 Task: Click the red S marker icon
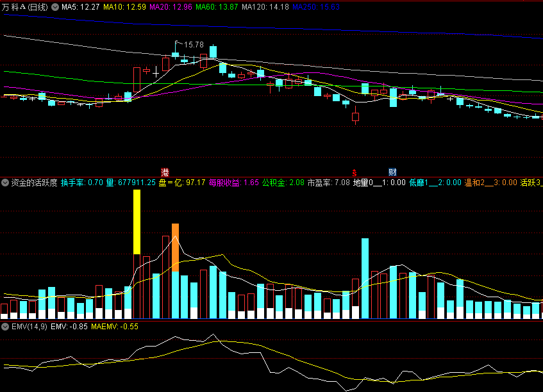coord(355,172)
